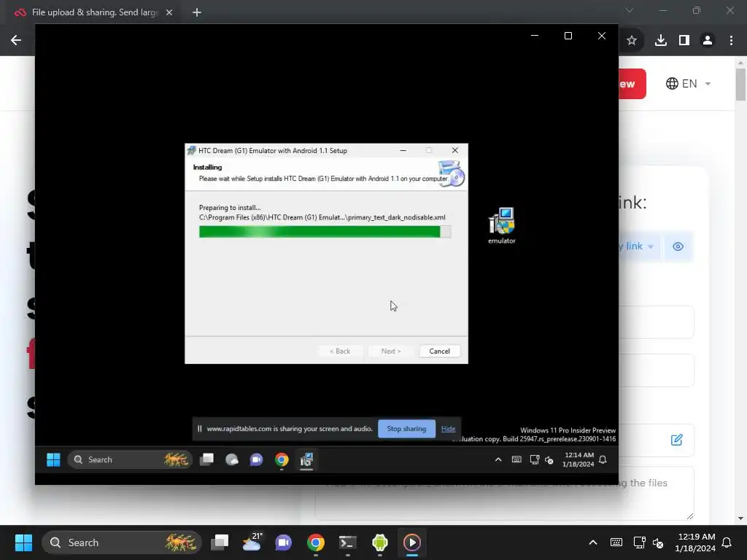Viewport: 747px width, 560px height.
Task: Maximize the video player window
Action: pyautogui.click(x=568, y=36)
